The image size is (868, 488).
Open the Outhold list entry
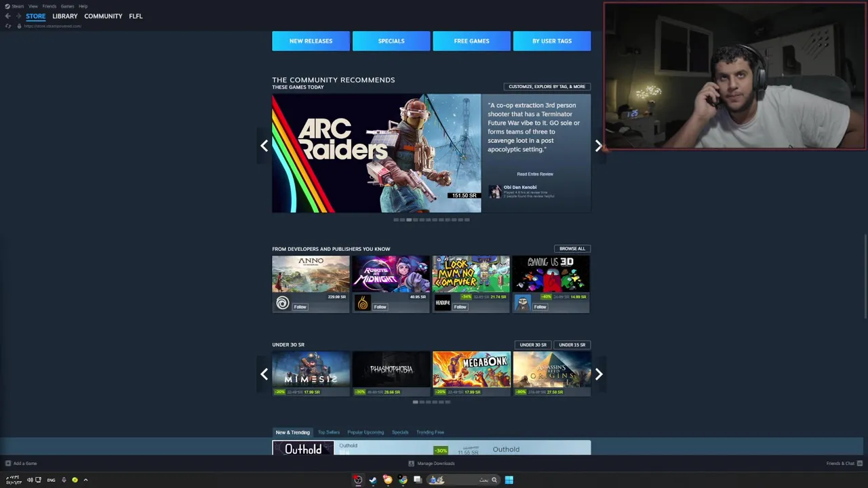431,448
